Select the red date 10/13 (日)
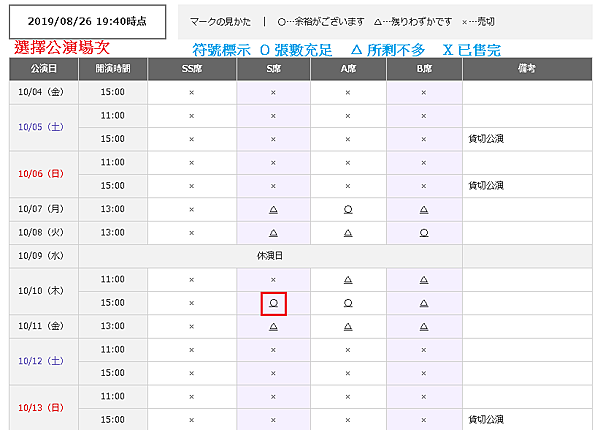Viewport: 600px width, 430px height. pos(41,408)
